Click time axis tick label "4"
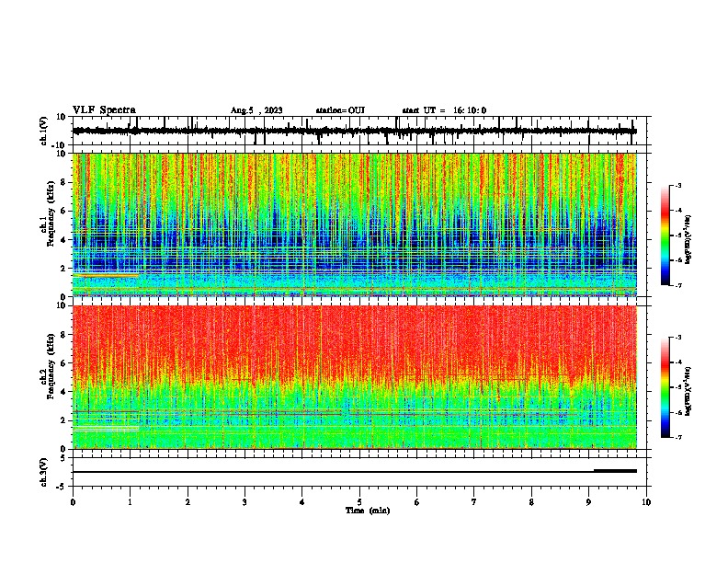This screenshot has height=563, width=728. (x=302, y=502)
